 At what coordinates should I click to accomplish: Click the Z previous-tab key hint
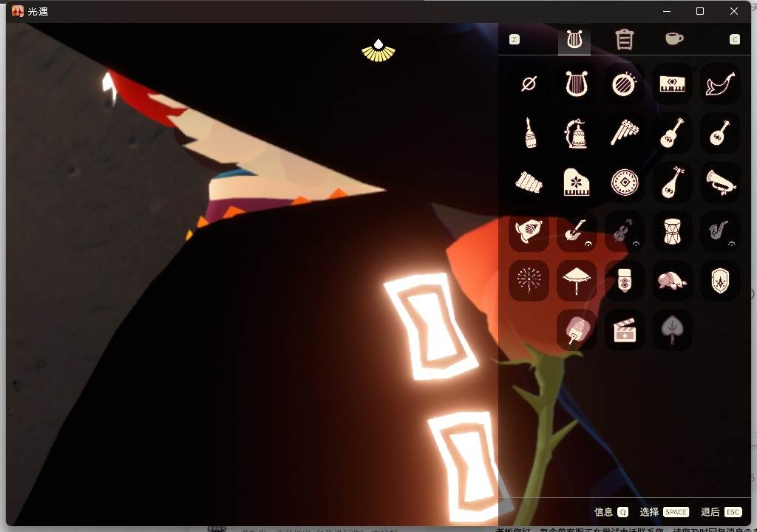tap(515, 40)
